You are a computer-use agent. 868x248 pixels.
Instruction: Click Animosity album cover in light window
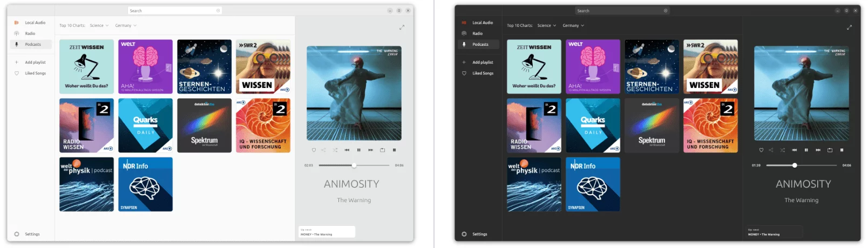tap(354, 93)
